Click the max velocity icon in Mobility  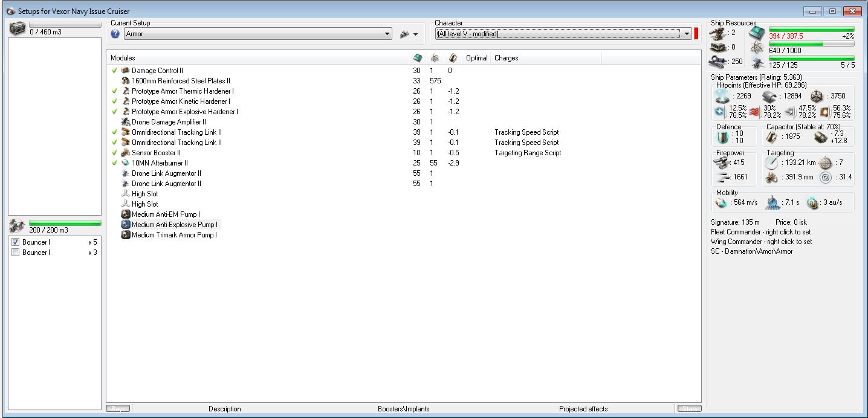point(722,202)
